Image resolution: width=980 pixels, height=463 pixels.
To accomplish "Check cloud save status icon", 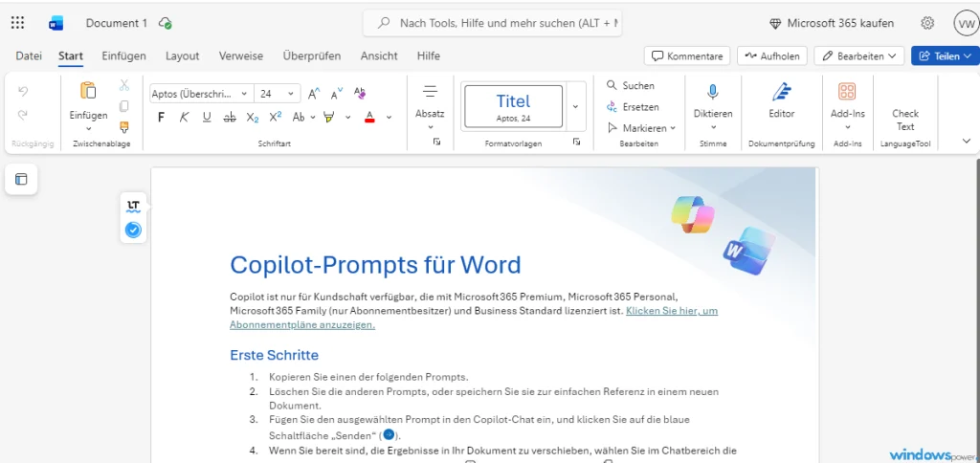I will pos(165,23).
